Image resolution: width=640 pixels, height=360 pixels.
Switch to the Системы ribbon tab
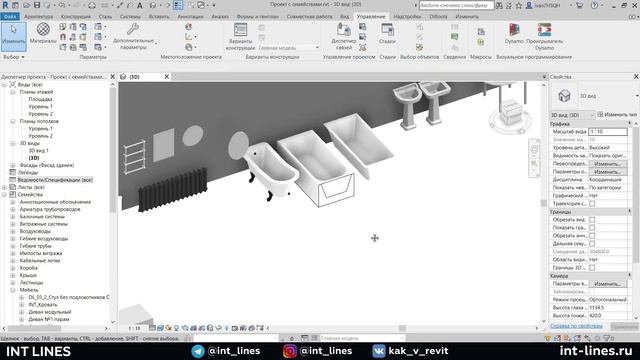pyautogui.click(x=130, y=17)
